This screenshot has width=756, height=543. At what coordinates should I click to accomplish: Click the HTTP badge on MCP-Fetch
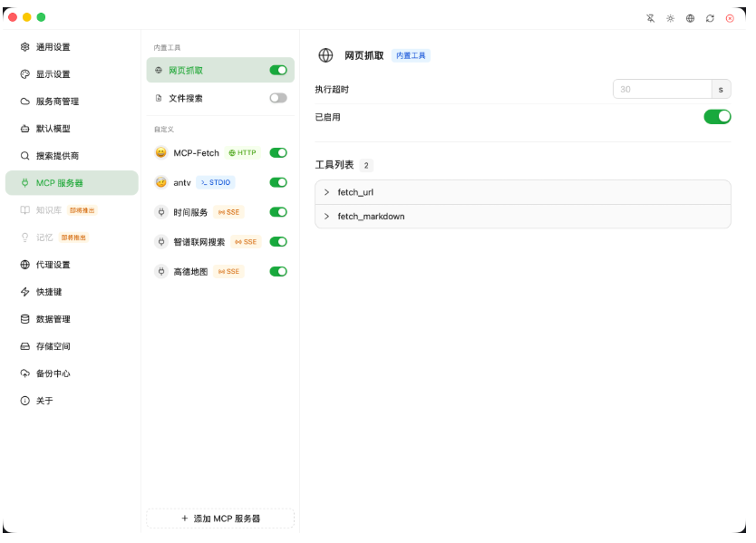pyautogui.click(x=243, y=153)
